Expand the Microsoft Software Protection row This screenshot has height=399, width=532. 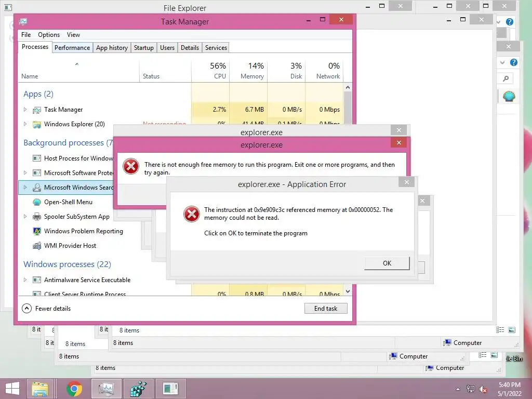25,172
